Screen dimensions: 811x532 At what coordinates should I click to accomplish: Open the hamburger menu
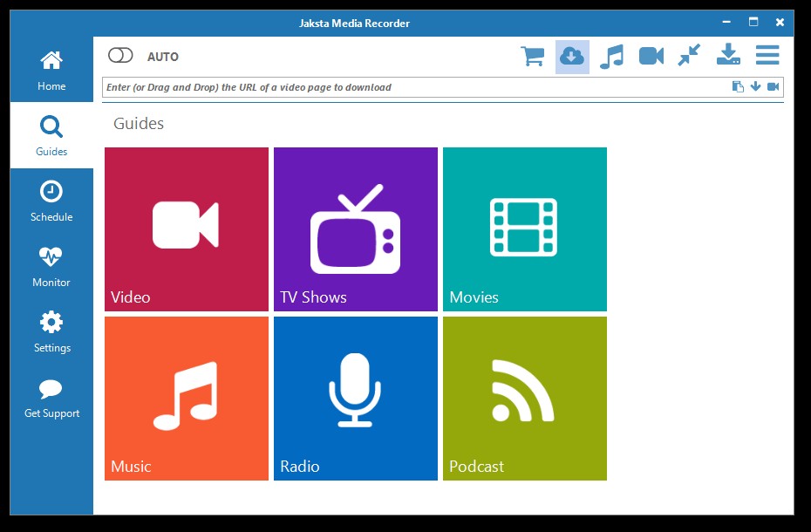[767, 56]
